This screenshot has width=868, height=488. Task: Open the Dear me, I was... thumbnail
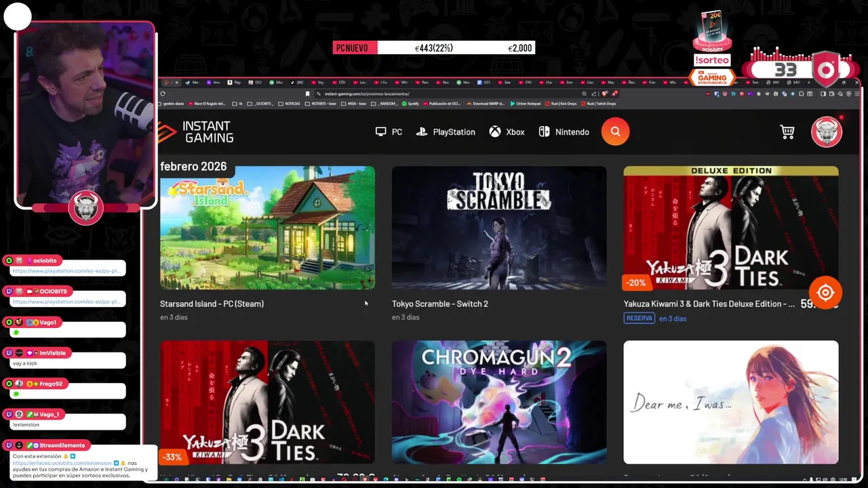(731, 402)
